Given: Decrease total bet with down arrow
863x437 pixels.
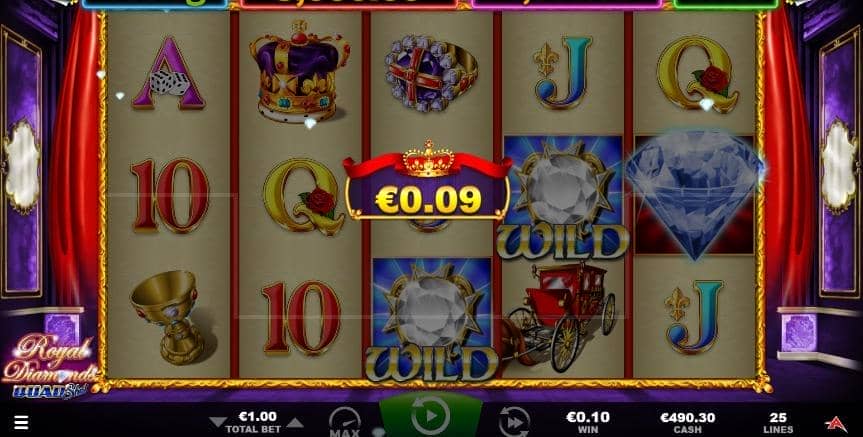Looking at the screenshot, I should pyautogui.click(x=218, y=422).
